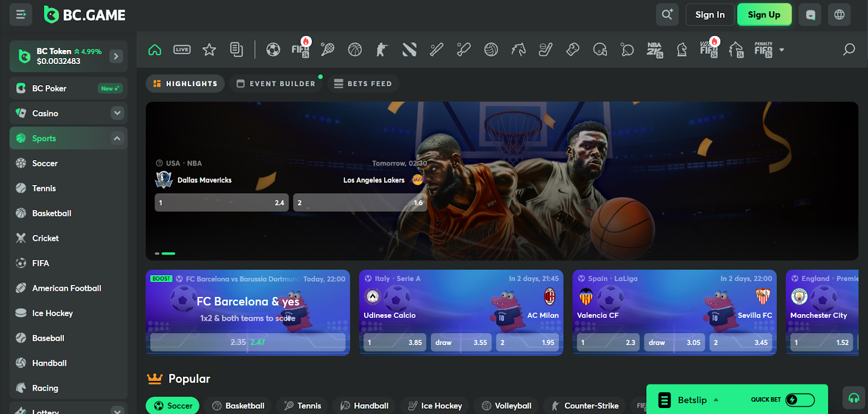Open Soccer in sidebar
Image resolution: width=868 pixels, height=414 pixels.
coord(68,163)
